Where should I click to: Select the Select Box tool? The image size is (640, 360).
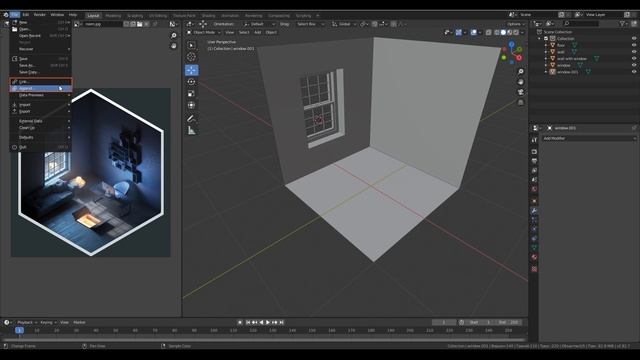[x=191, y=45]
